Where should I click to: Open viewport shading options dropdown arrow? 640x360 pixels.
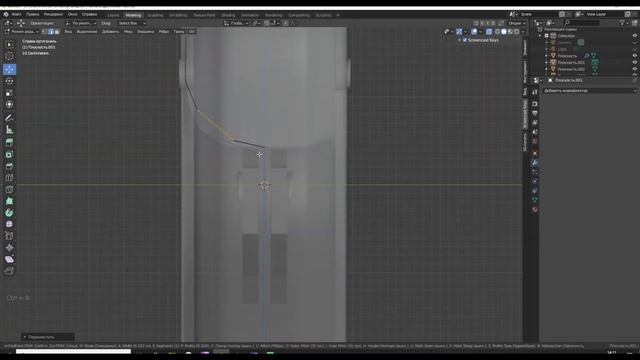point(523,31)
